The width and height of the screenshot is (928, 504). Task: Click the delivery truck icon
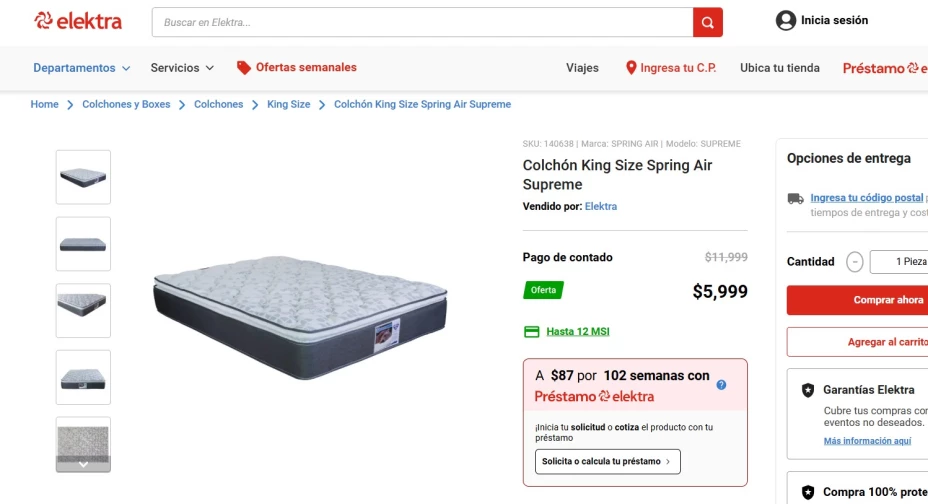tap(795, 198)
